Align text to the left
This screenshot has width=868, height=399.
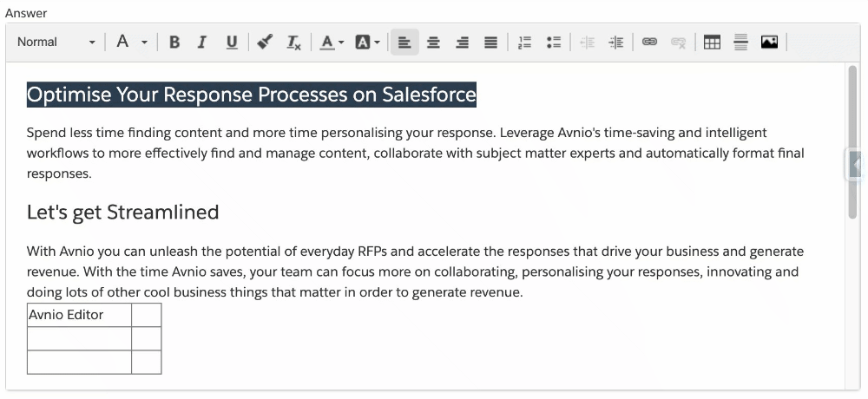pyautogui.click(x=404, y=42)
